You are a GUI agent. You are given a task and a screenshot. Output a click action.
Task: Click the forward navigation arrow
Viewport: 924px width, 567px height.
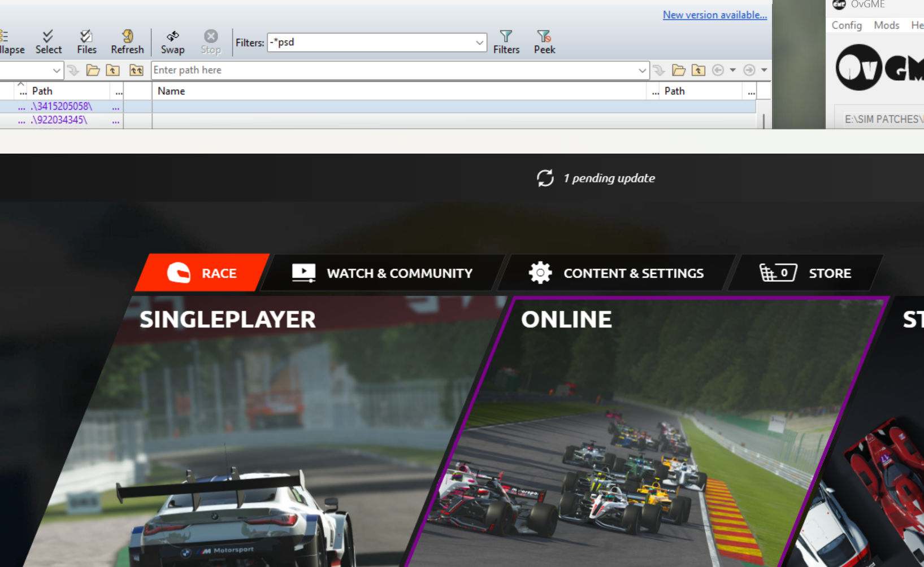point(749,70)
